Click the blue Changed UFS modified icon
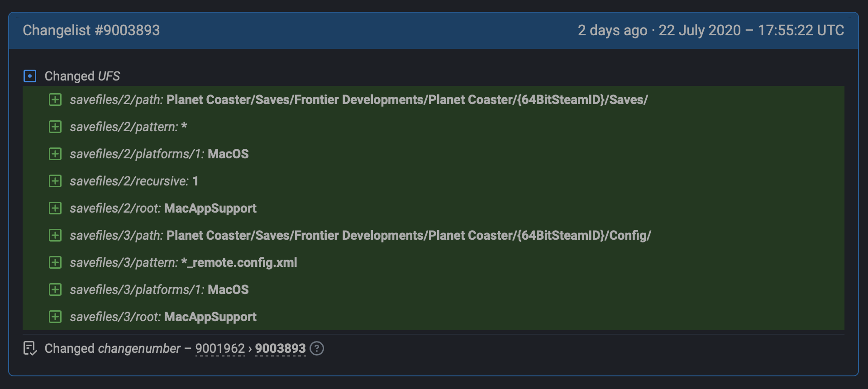 tap(30, 76)
